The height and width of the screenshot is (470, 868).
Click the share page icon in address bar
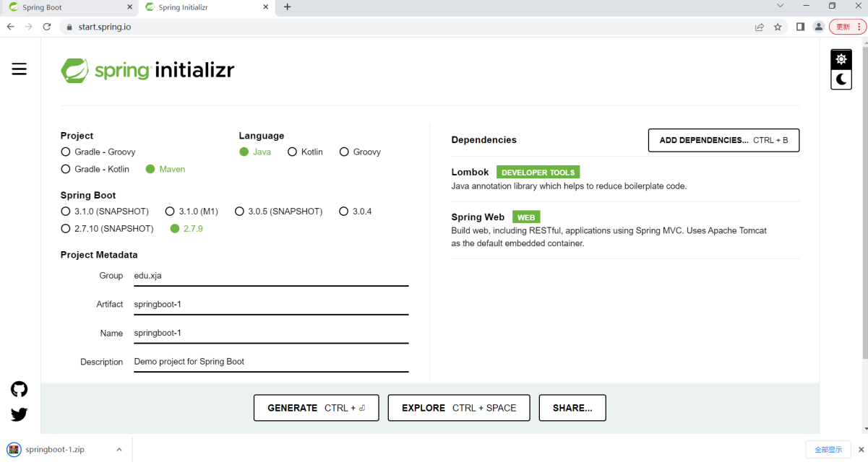[x=760, y=27]
